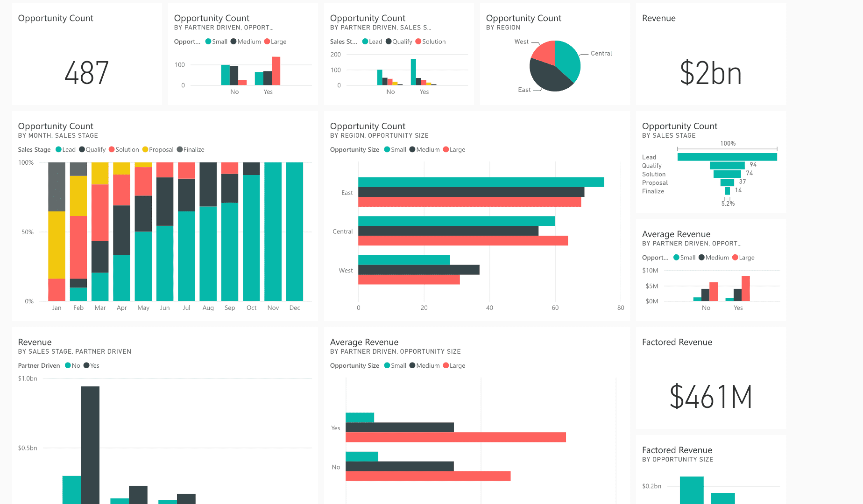Viewport: 863px width, 504px height.
Task: Click the Qualify funnel bar labeled 94
Action: [x=727, y=165]
